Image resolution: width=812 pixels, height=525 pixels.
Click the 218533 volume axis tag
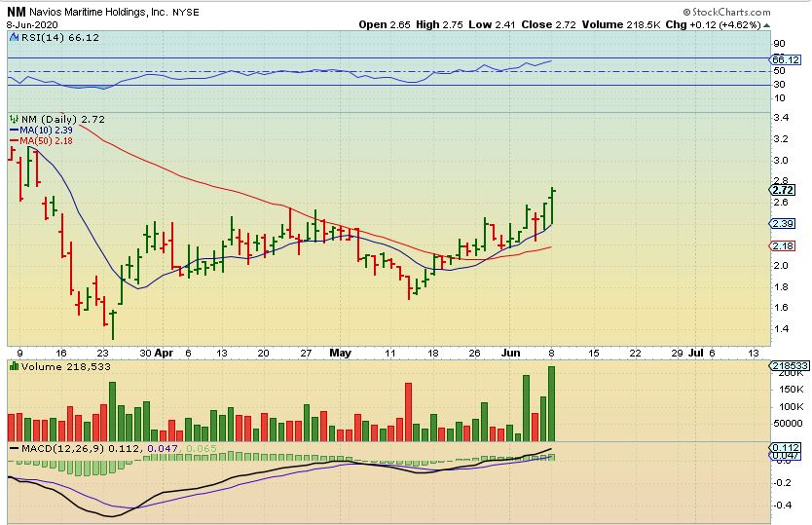point(790,365)
